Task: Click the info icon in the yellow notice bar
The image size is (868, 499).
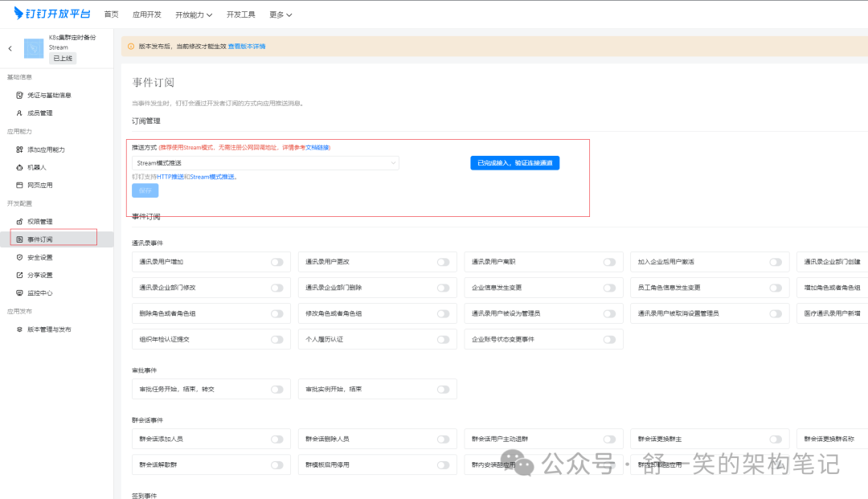Action: pos(131,47)
